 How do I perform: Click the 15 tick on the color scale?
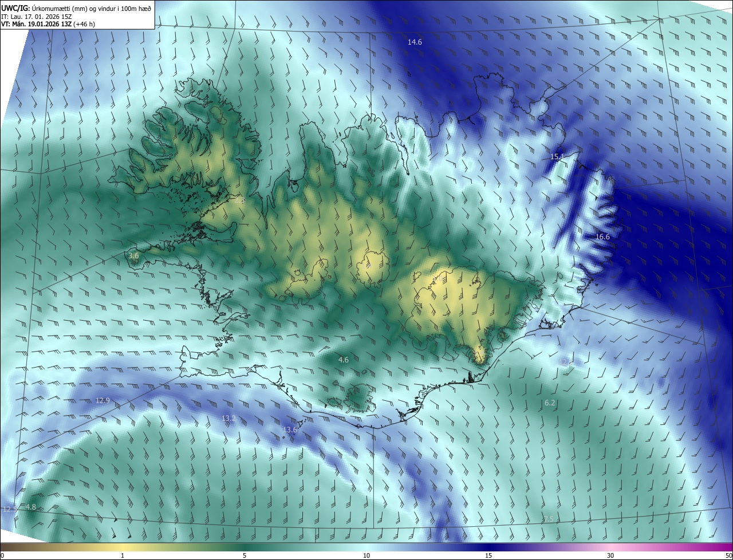(488, 555)
